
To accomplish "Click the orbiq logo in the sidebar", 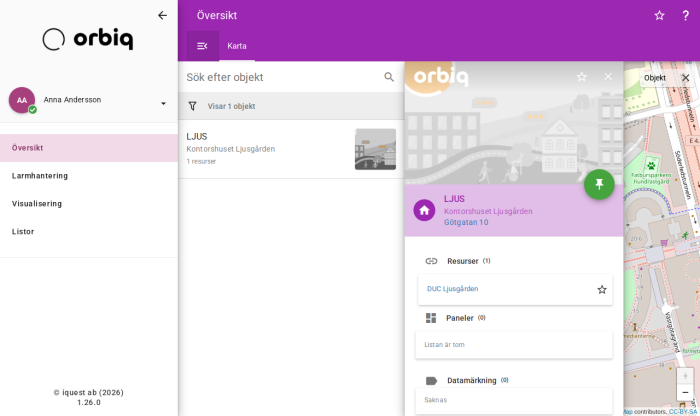I will (88, 39).
